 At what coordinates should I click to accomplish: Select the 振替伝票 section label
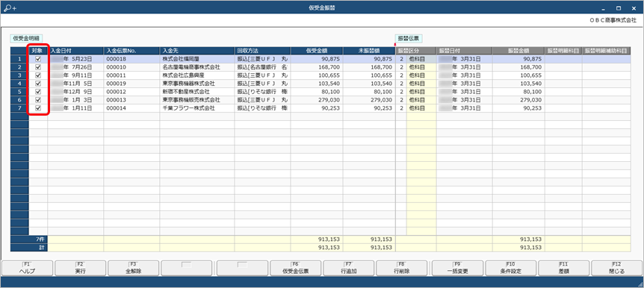(409, 38)
